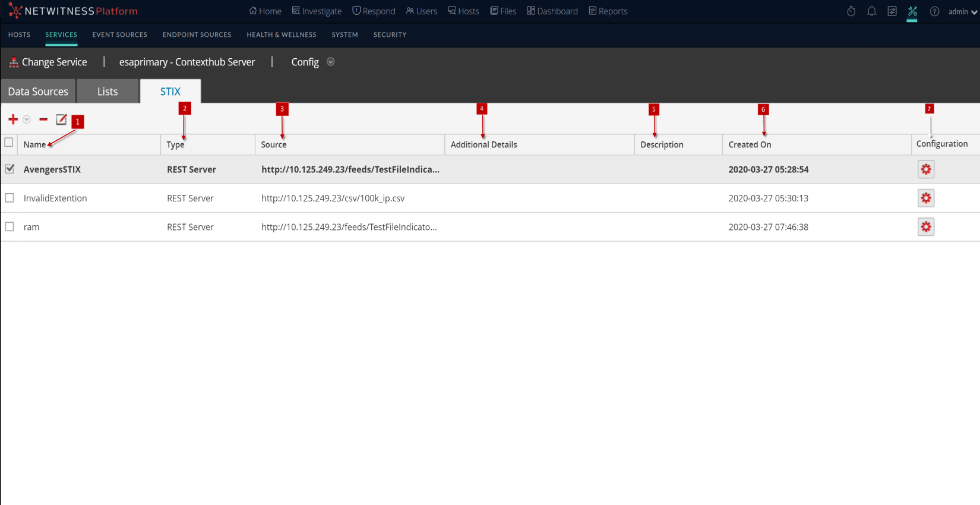Expand the dropdown arrow beside Add icon
Viewport: 980px width, 505px height.
click(x=27, y=119)
